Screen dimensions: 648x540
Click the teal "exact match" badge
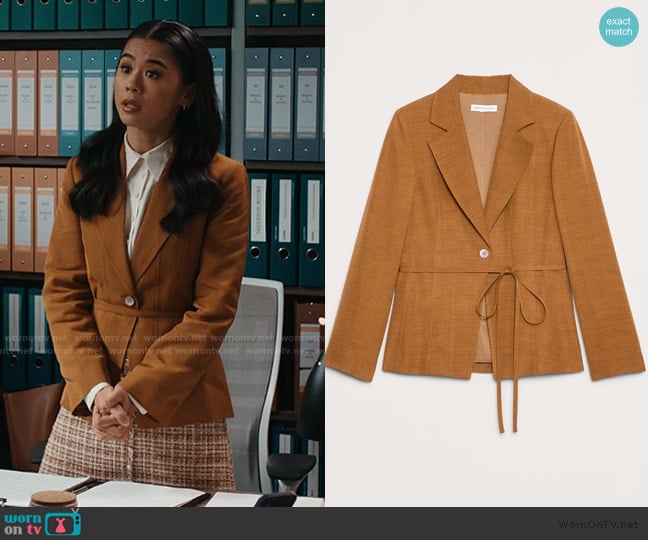(619, 27)
